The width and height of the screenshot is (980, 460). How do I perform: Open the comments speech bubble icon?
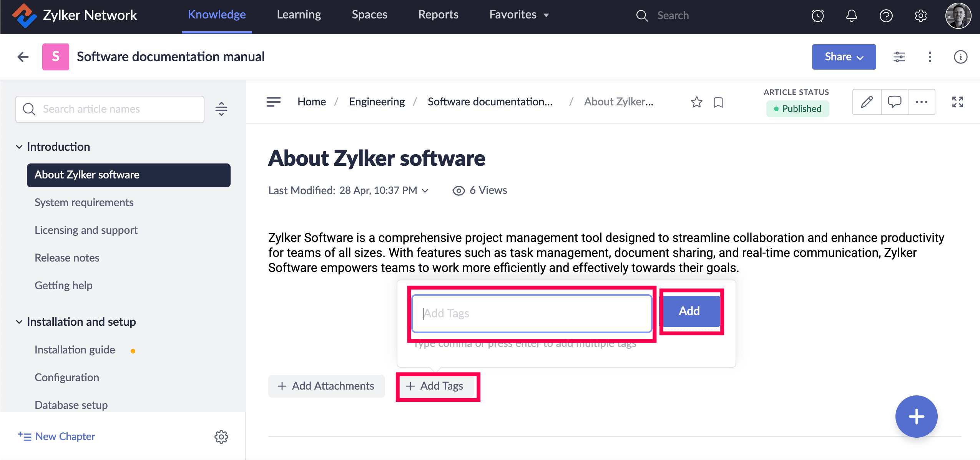click(x=894, y=102)
